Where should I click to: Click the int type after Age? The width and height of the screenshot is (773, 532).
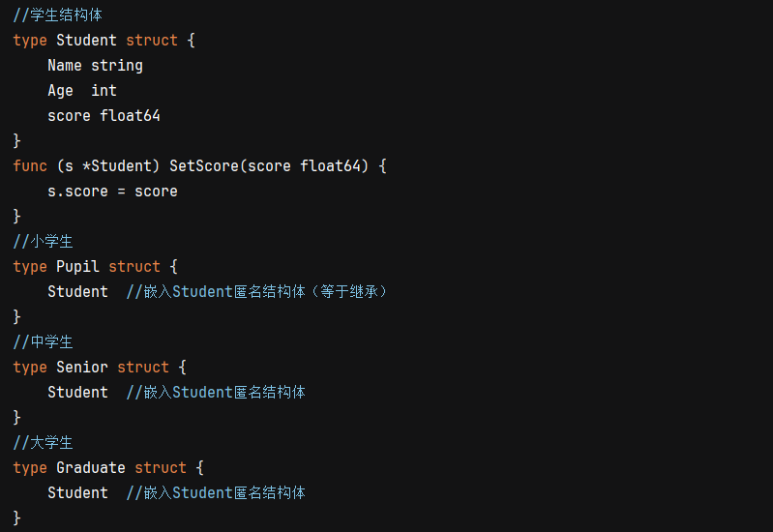pos(104,91)
